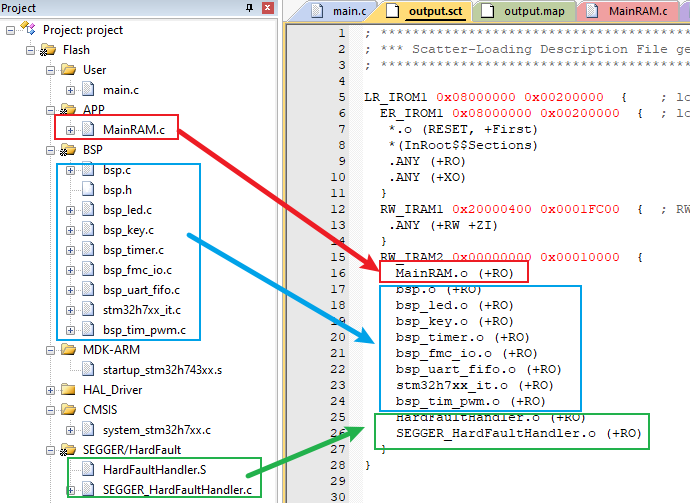Image resolution: width=690 pixels, height=503 pixels.
Task: Select system_stm32h7xx.c in the tree
Action: click(156, 430)
